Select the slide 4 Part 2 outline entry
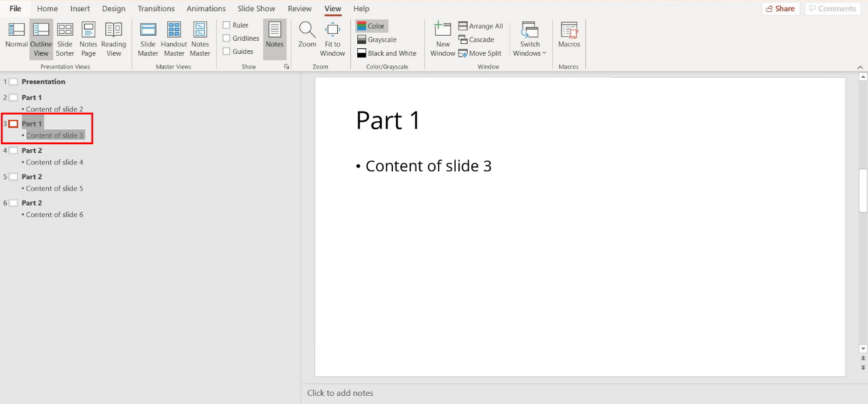The height and width of the screenshot is (404, 868). [32, 150]
